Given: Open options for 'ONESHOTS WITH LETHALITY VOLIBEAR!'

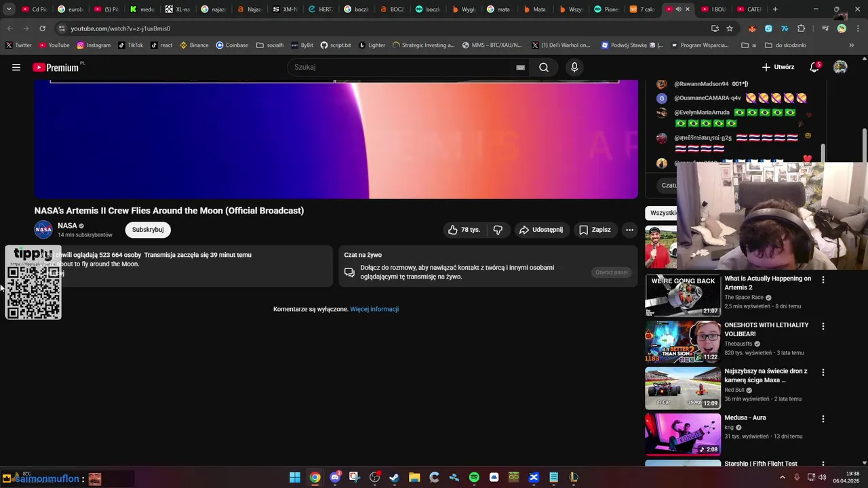Looking at the screenshot, I should 823,326.
